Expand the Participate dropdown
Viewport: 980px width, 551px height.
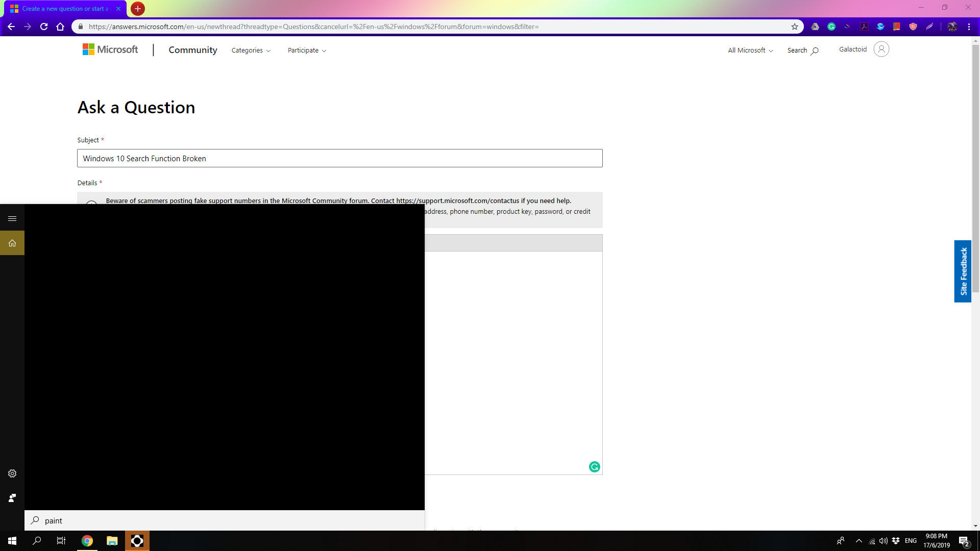coord(306,50)
